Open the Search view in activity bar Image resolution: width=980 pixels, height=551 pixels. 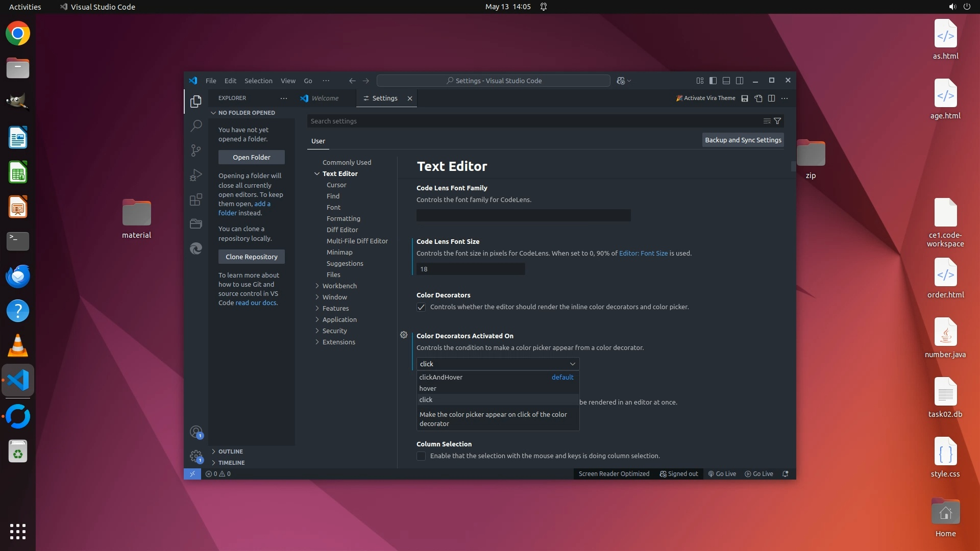point(196,126)
